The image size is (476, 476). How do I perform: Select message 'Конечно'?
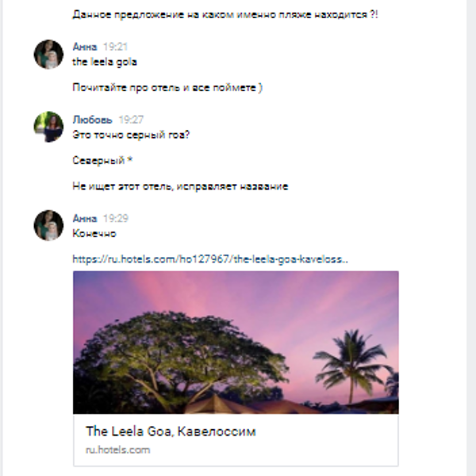94,233
